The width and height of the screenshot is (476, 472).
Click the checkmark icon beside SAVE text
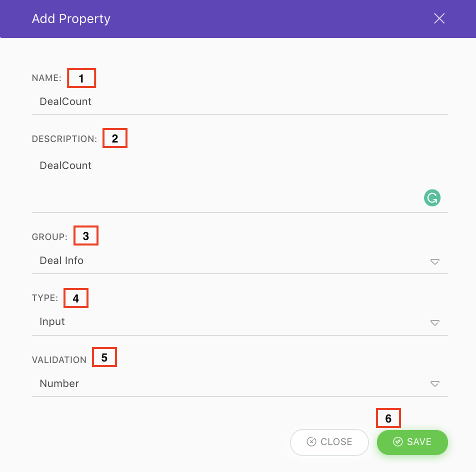pos(397,441)
